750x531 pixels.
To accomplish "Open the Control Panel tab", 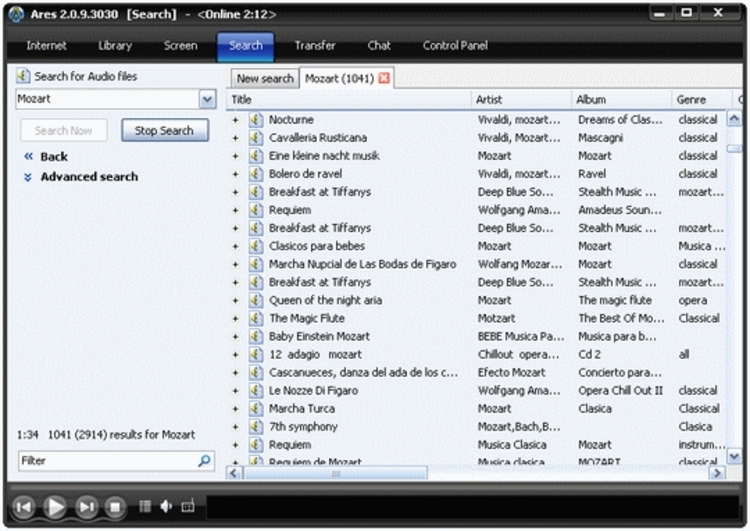I will 455,46.
